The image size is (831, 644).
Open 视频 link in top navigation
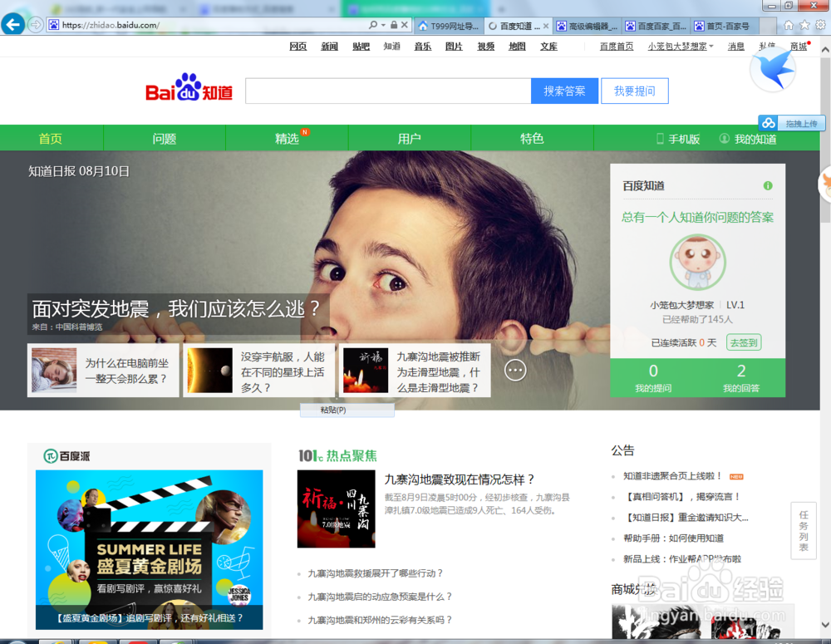pos(485,47)
